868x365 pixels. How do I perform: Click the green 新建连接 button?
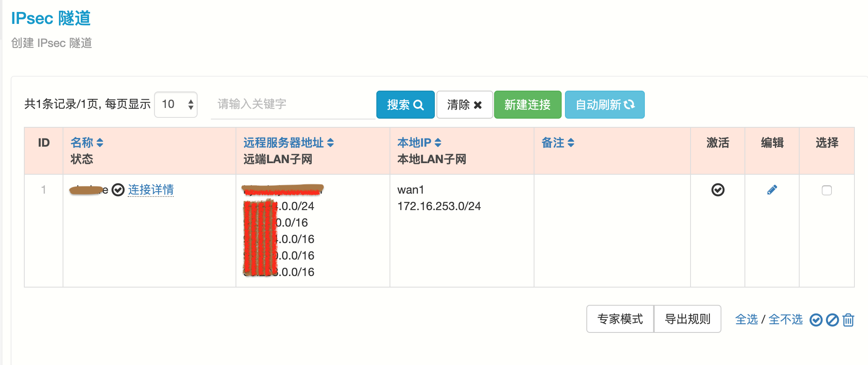click(527, 105)
